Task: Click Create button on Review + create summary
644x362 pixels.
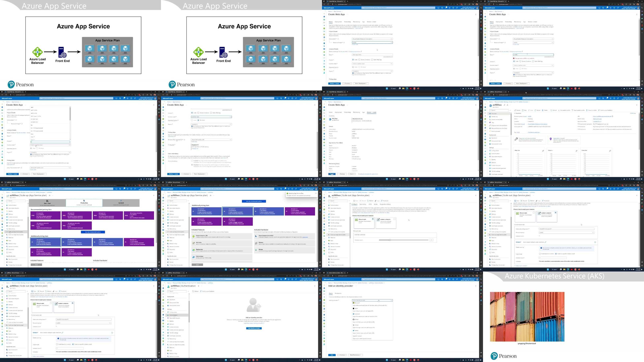Action: coord(332,174)
